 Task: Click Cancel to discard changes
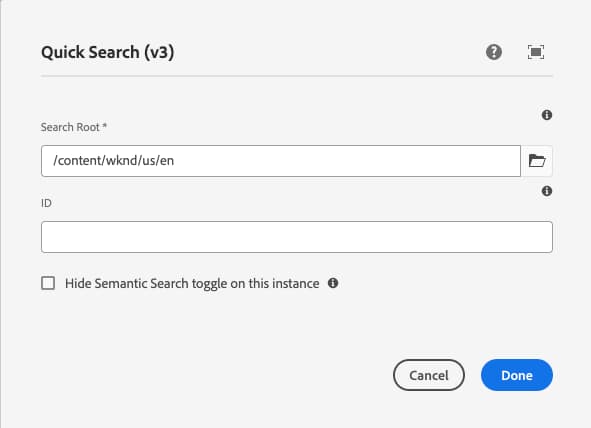click(429, 375)
